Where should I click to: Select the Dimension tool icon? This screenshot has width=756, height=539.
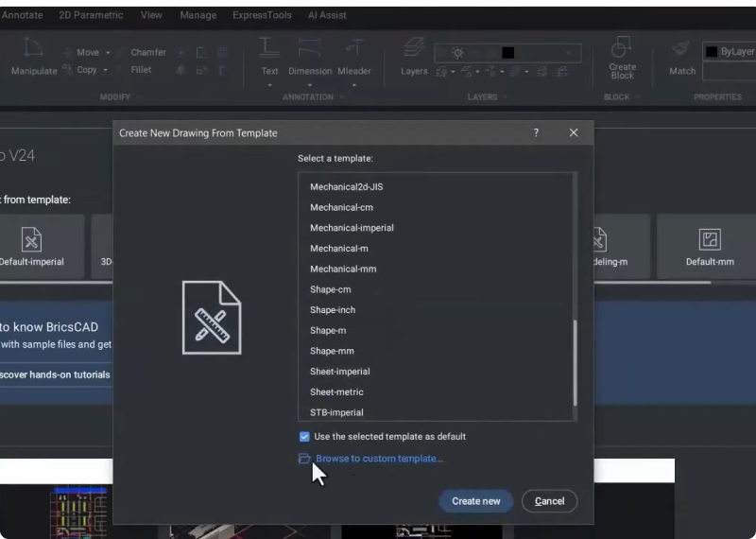[x=310, y=48]
